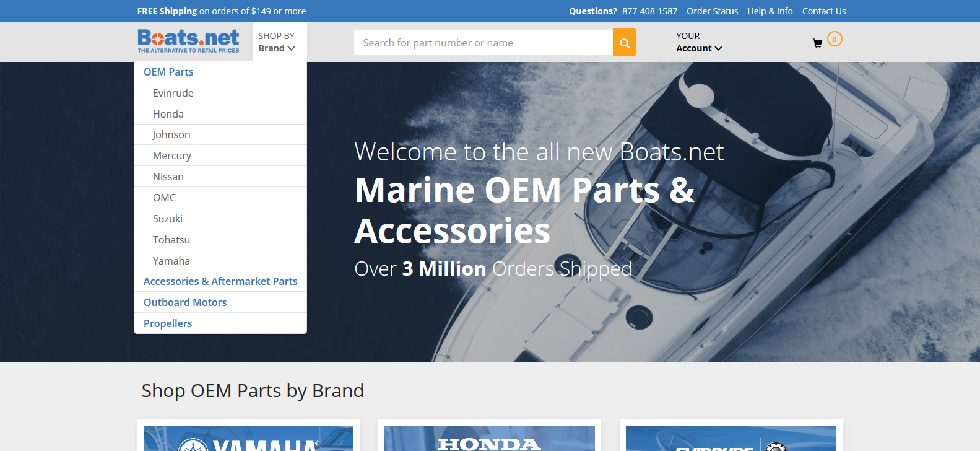Screen dimensions: 980x451
Task: Open the Yamaha brand thumbnail card
Action: coord(248,437)
